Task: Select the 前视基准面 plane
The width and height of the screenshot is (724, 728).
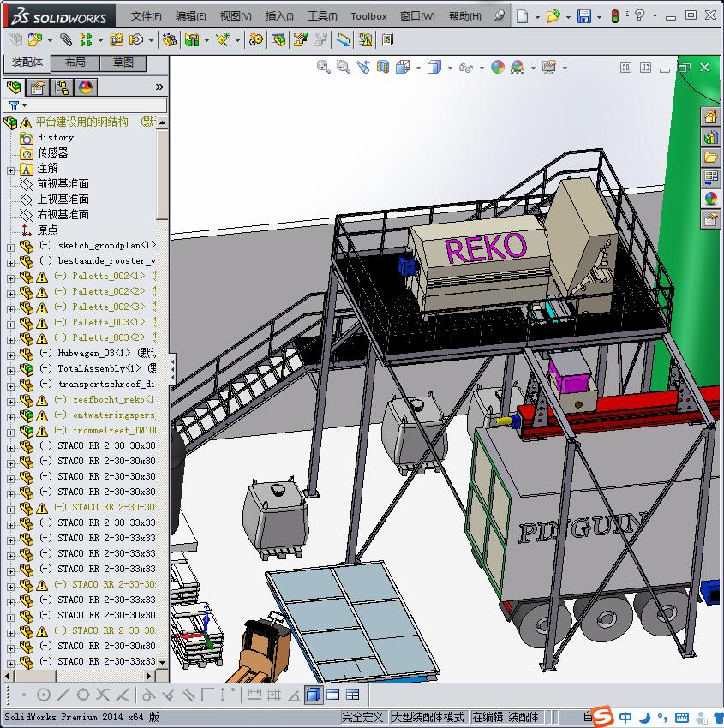Action: [63, 184]
